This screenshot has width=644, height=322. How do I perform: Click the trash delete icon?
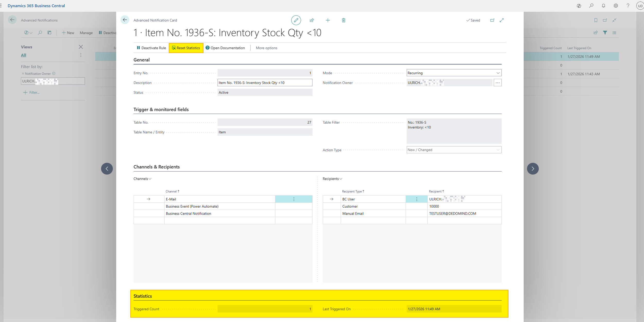[x=343, y=20]
